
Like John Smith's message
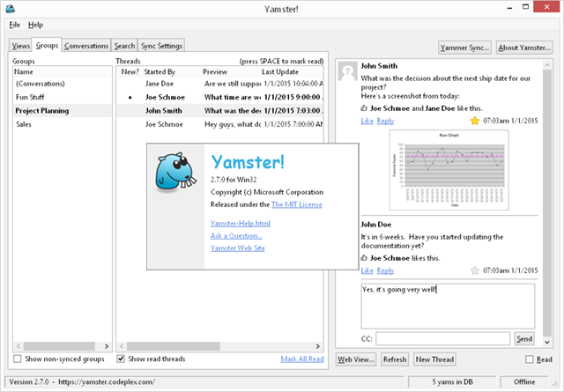click(367, 121)
